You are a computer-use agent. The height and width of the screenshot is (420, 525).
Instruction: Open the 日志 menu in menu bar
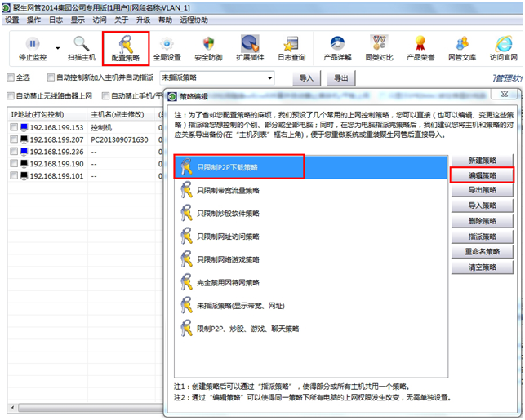click(56, 20)
